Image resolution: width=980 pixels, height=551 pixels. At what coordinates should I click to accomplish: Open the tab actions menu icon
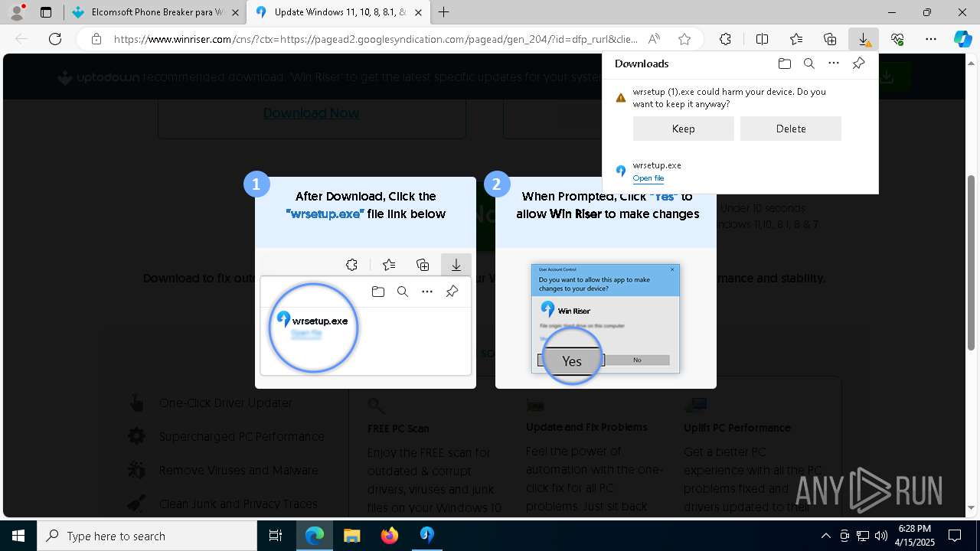click(x=46, y=12)
